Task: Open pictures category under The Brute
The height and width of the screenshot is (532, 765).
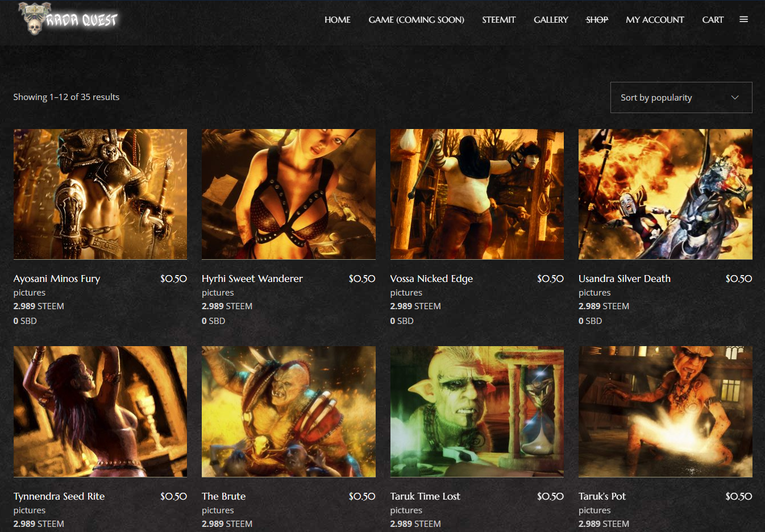Action: (x=218, y=510)
